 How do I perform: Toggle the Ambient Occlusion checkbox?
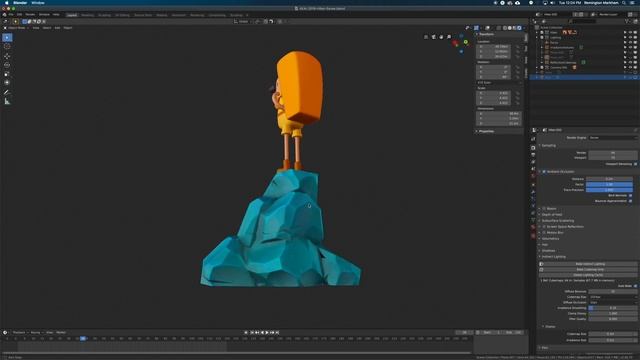pos(544,172)
